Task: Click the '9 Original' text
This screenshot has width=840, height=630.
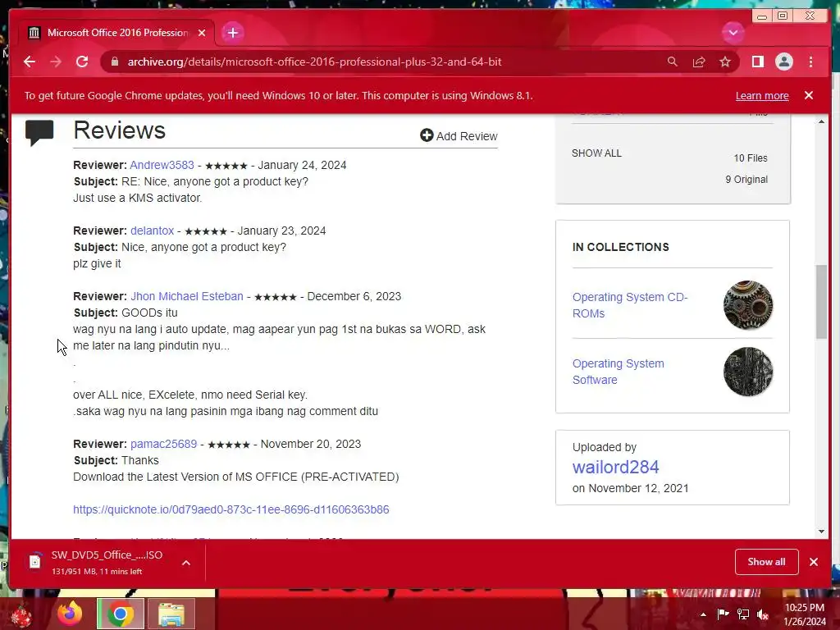Action: coord(746,180)
